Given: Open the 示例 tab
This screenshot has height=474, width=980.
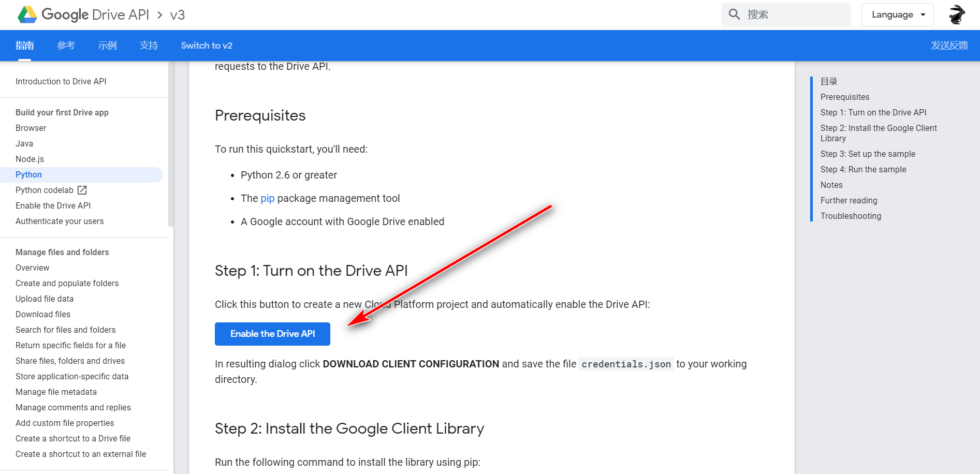Looking at the screenshot, I should point(107,46).
